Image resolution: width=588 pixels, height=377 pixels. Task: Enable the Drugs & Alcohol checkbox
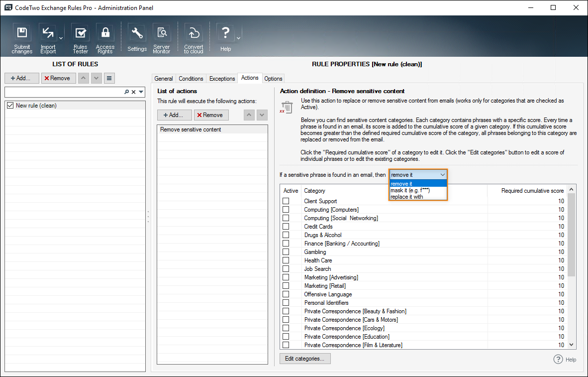pos(286,235)
